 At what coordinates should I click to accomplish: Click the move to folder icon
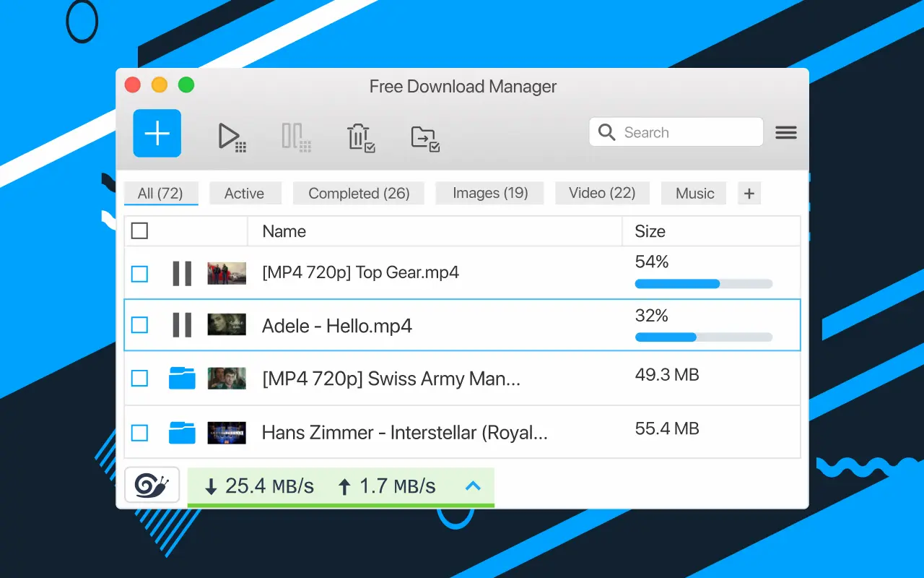424,137
